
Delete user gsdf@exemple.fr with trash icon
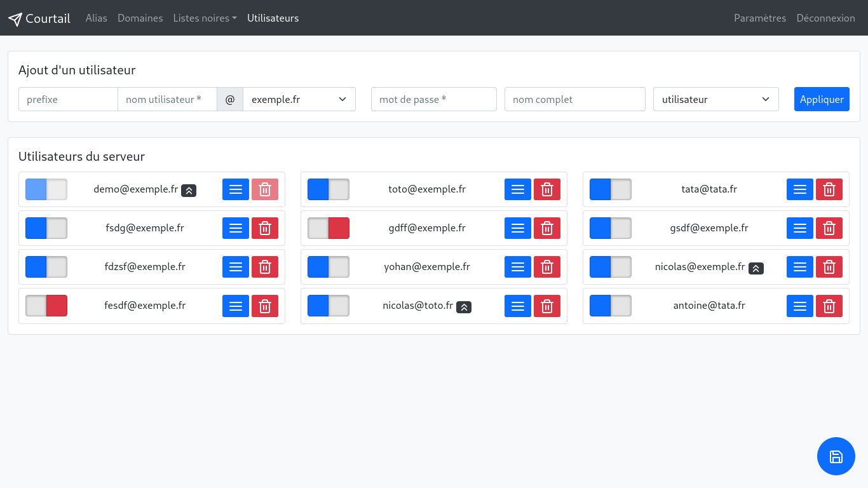[829, 228]
